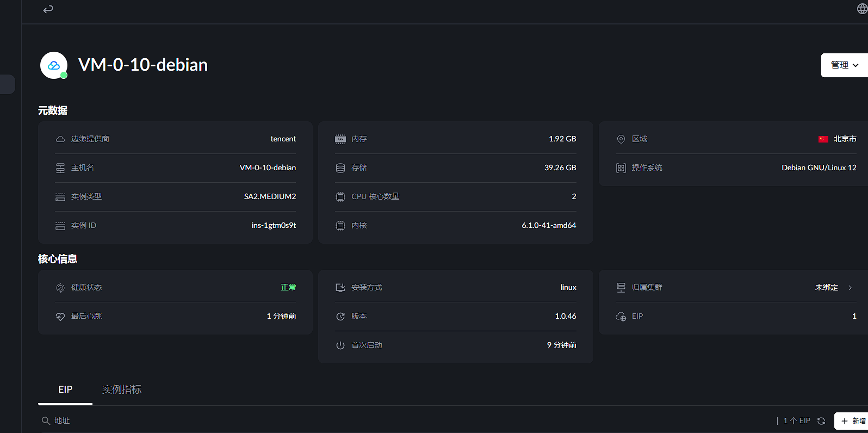
Task: Click the VM cloud avatar icon
Action: coord(54,65)
